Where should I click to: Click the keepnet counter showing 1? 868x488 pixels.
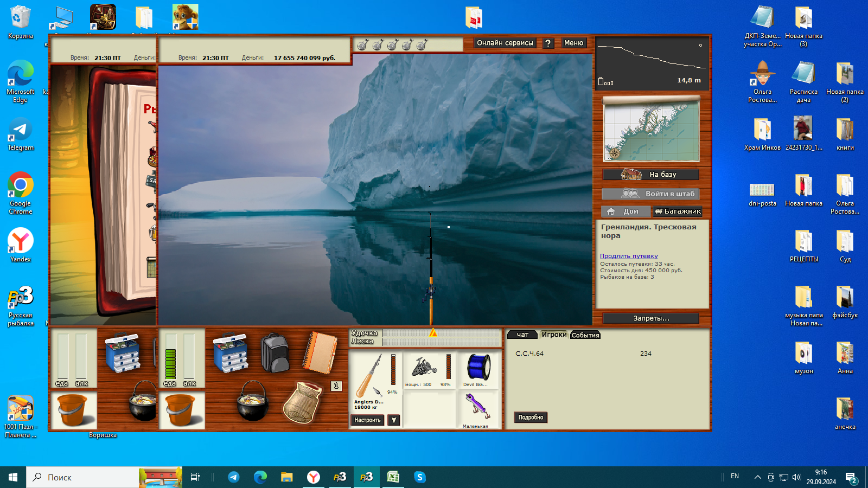tap(336, 386)
